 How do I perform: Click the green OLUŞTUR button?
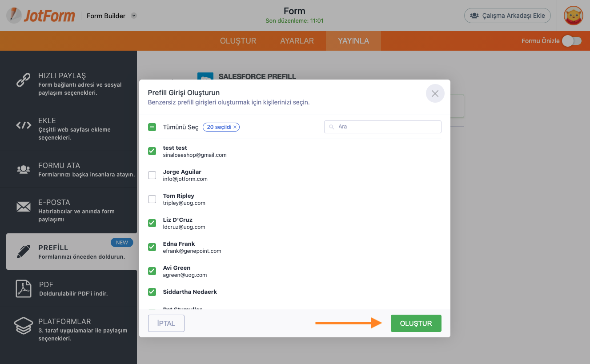[416, 323]
